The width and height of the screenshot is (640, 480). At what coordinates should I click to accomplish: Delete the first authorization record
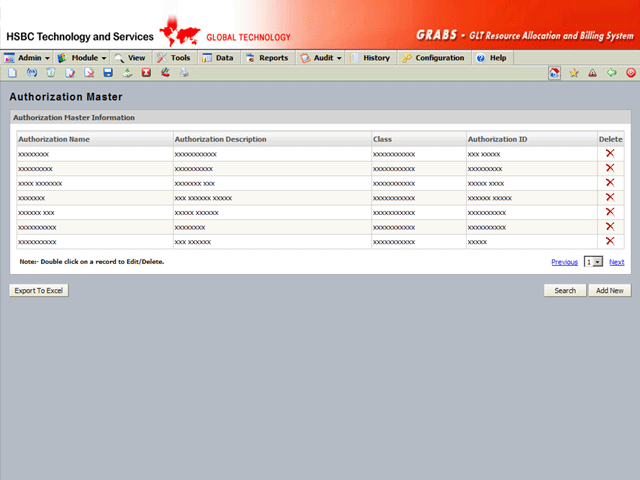[x=610, y=153]
